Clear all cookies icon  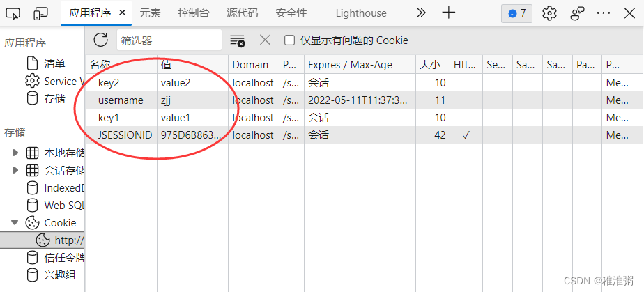tap(238, 40)
